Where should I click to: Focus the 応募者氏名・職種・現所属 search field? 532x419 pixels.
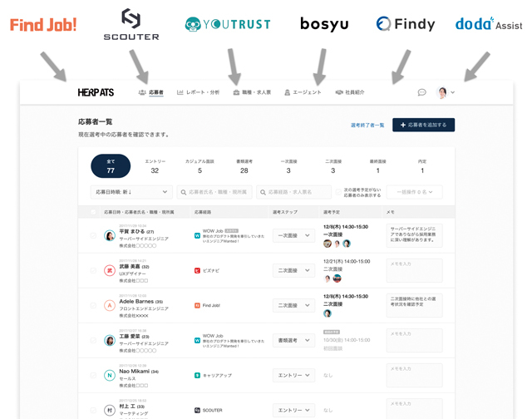pyautogui.click(x=214, y=192)
